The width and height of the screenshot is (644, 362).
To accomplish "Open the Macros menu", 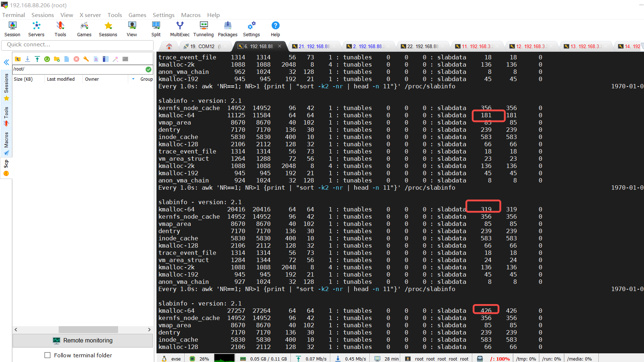I will click(x=191, y=15).
